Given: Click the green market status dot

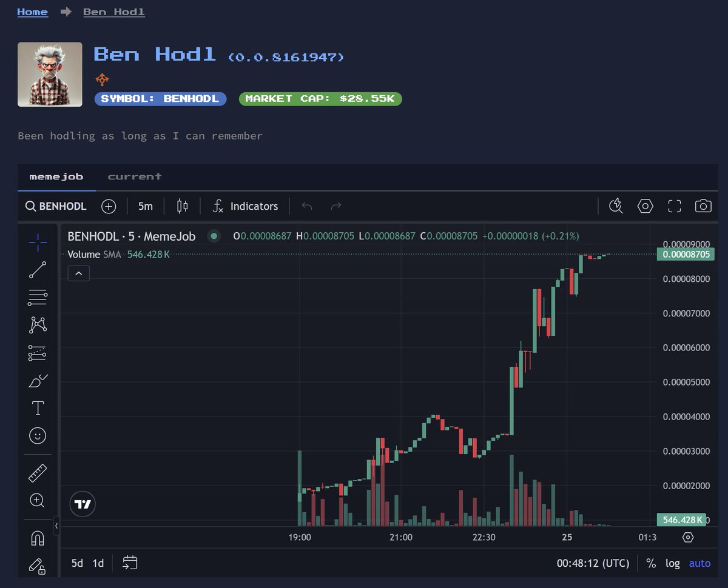Looking at the screenshot, I should point(214,236).
